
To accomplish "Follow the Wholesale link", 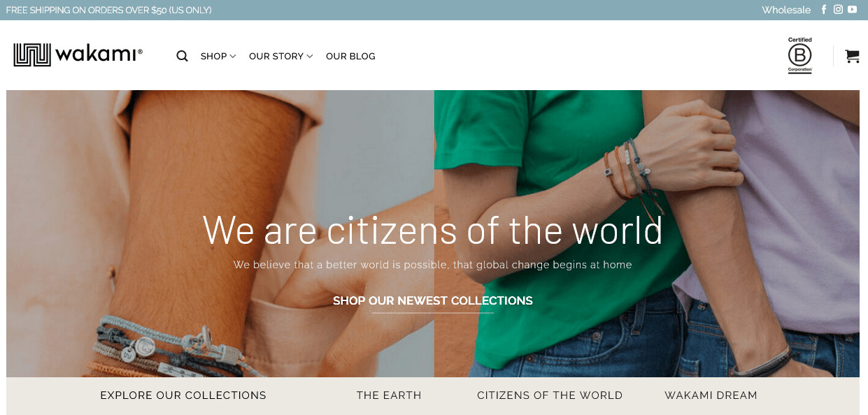I will tap(786, 10).
